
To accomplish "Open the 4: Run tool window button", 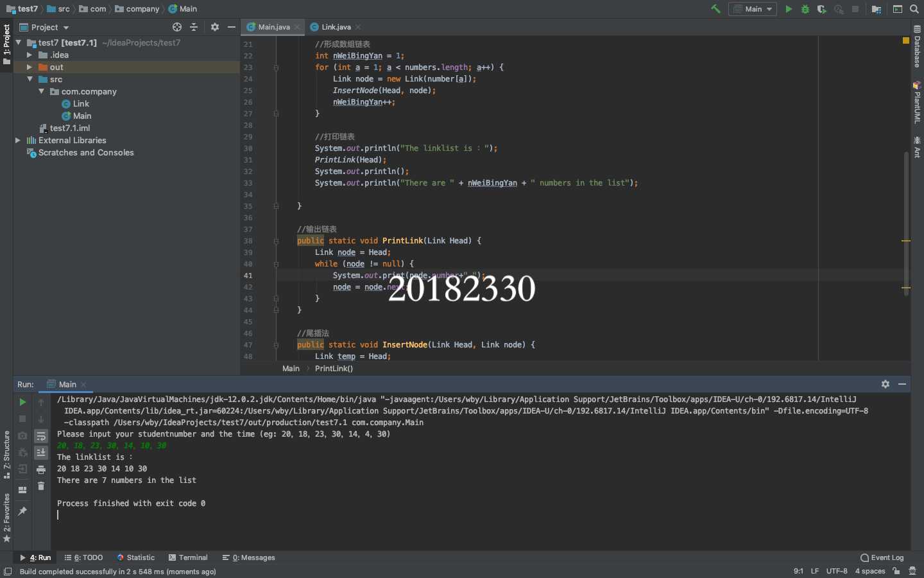I will tap(35, 557).
